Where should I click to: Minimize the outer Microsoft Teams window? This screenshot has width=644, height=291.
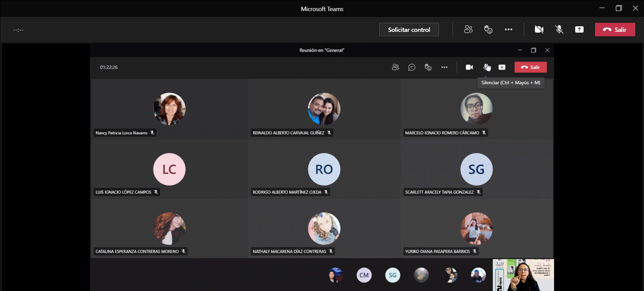[x=602, y=8]
